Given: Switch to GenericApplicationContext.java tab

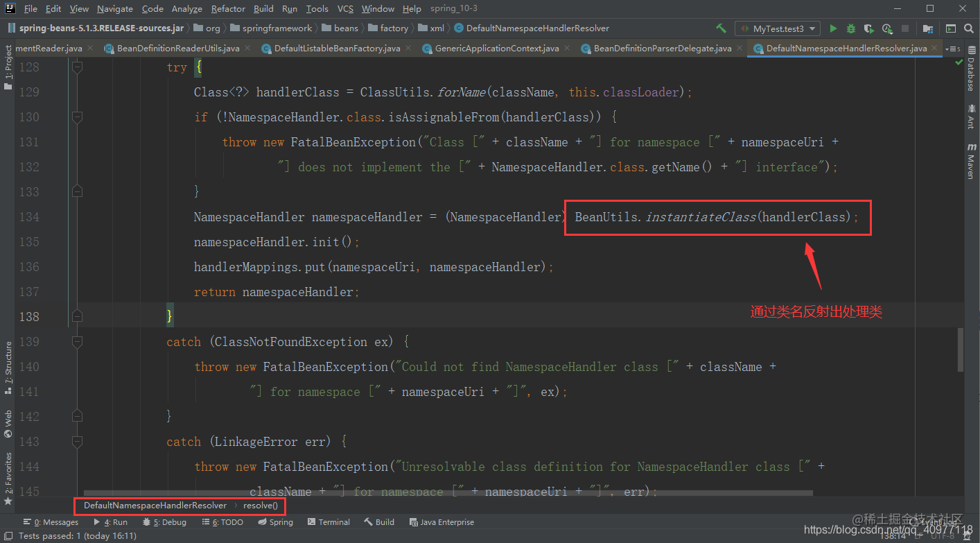Looking at the screenshot, I should click(x=496, y=49).
